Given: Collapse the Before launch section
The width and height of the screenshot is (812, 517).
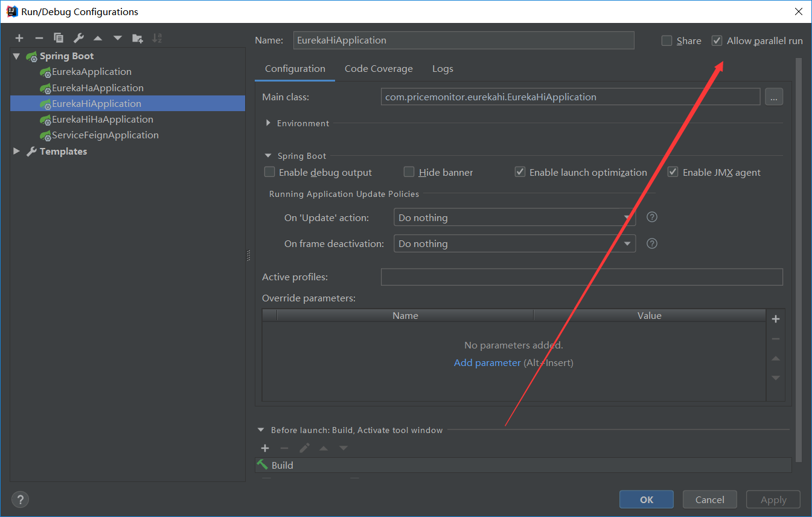Looking at the screenshot, I should coord(261,430).
